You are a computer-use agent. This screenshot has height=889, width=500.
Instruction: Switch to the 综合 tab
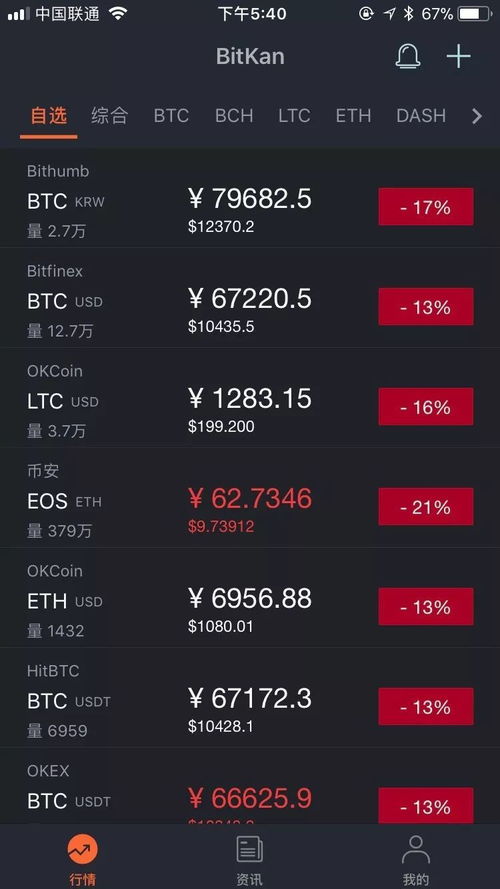(x=110, y=116)
